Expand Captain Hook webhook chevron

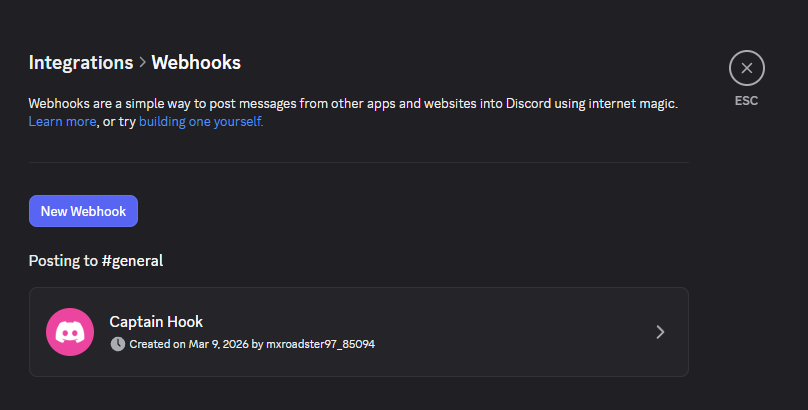(x=660, y=332)
